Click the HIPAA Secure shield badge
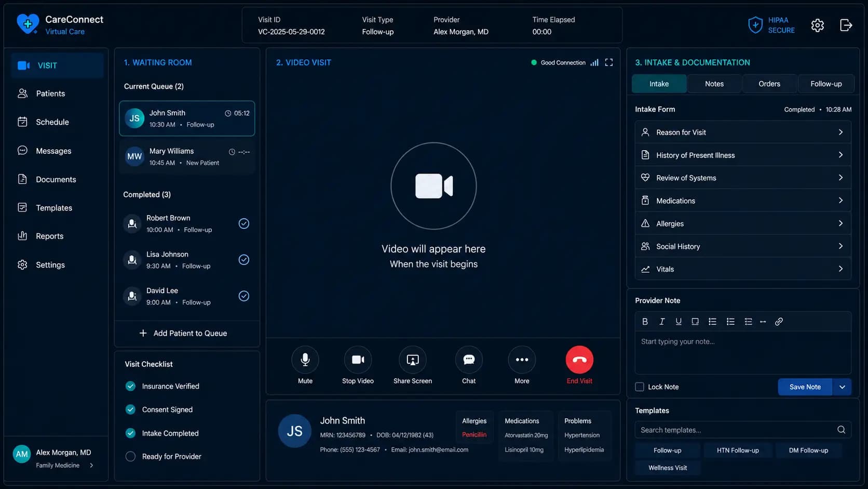The width and height of the screenshot is (868, 489). 771,25
